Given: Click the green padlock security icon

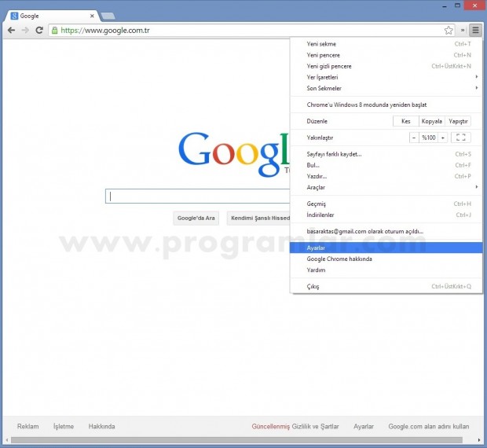Looking at the screenshot, I should click(x=55, y=30).
